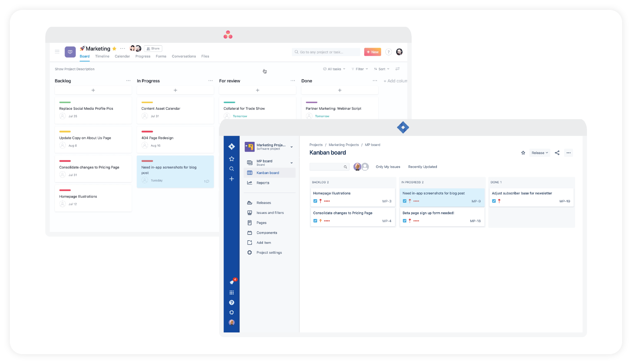Image resolution: width=632 pixels, height=364 pixels.
Task: Open the Filter dropdown in Asana
Action: click(360, 69)
